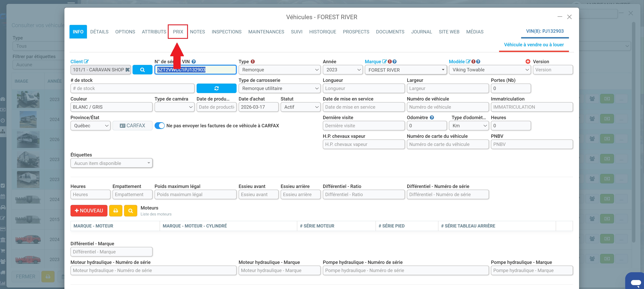Click the yellow search button beside Moteurs
This screenshot has width=644, height=289.
130,211
